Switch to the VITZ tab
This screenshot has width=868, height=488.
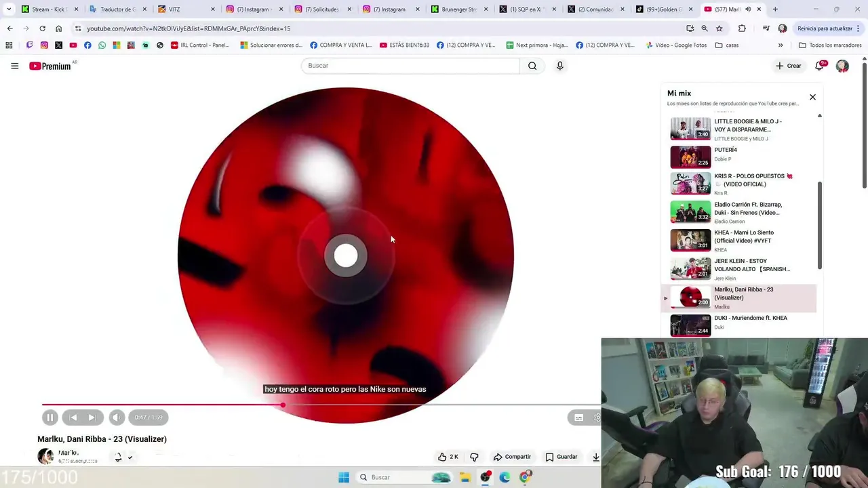(186, 9)
